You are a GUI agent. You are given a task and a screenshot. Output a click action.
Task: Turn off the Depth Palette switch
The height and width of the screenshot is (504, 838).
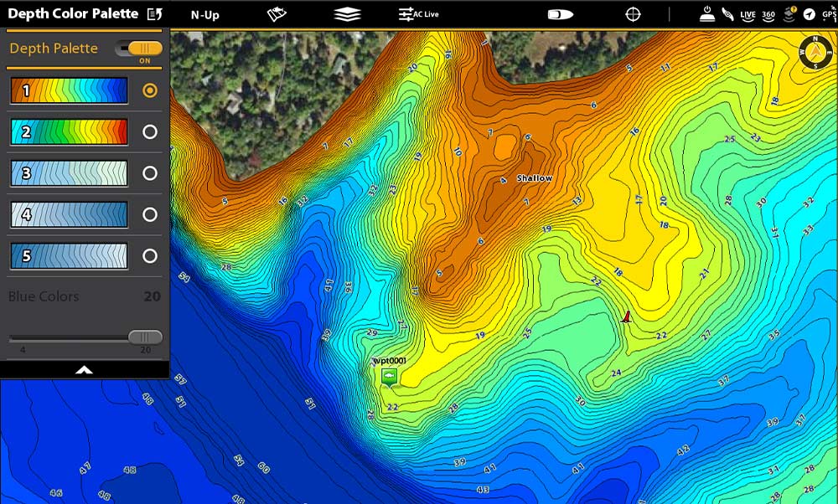click(x=139, y=49)
